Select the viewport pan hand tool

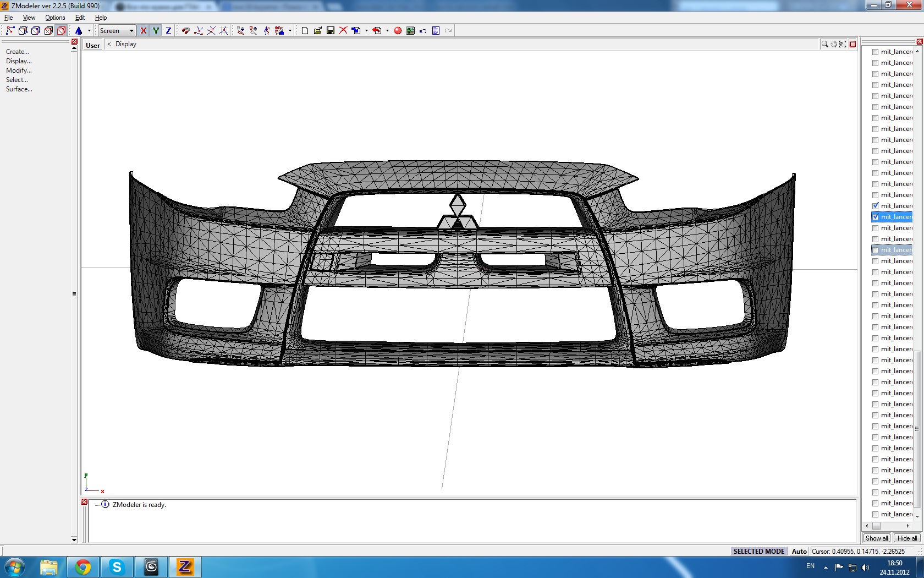point(834,44)
